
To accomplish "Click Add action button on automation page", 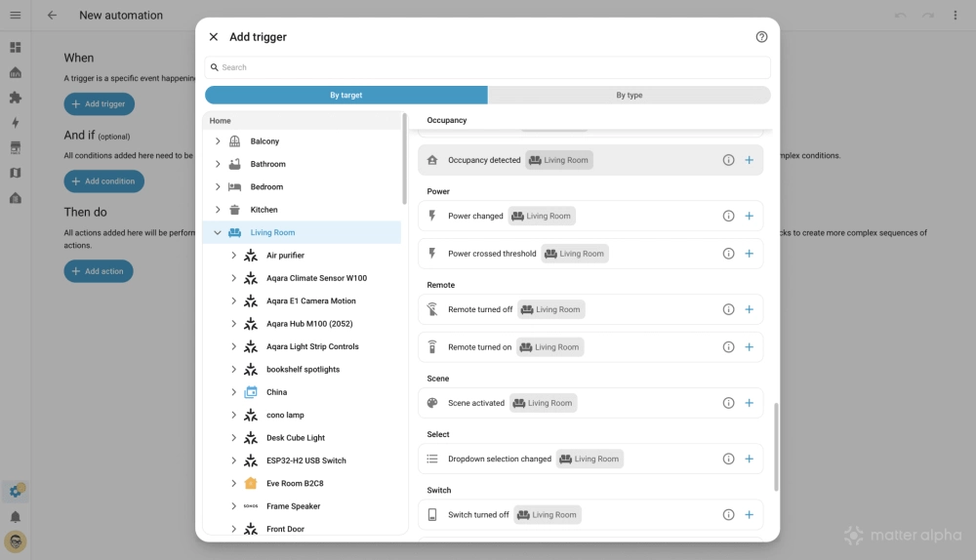I will pyautogui.click(x=99, y=271).
